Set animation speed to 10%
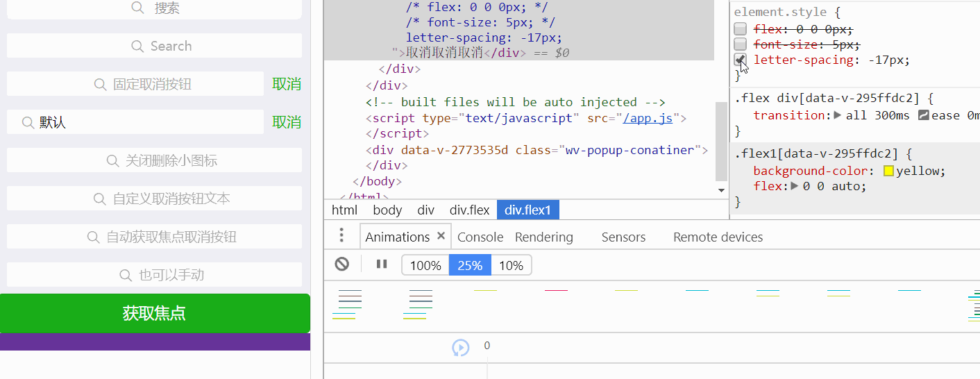Viewport: 980px width, 379px height. tap(512, 265)
